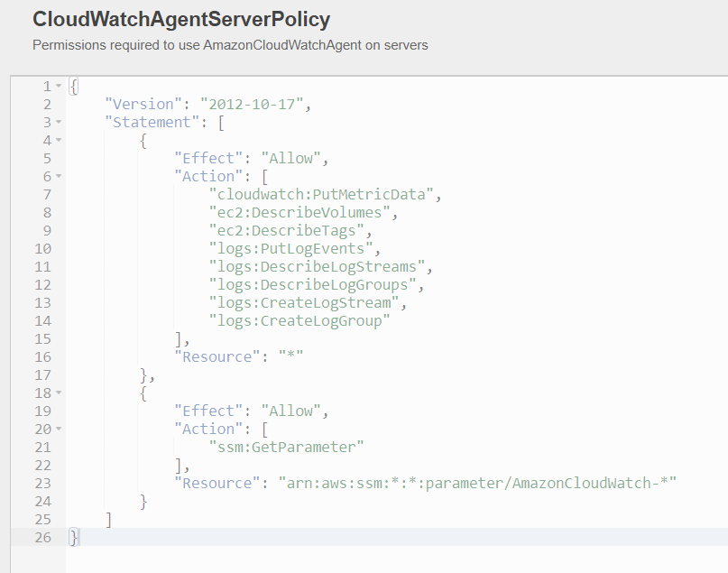Click "logs:CreateLogStream" string
This screenshot has height=573, width=728.
(x=304, y=303)
